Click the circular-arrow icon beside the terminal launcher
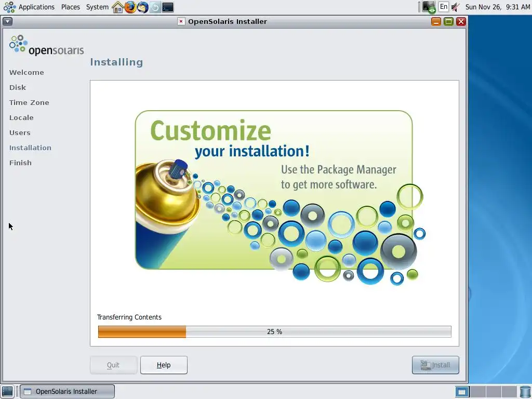This screenshot has height=399, width=532. point(155,7)
